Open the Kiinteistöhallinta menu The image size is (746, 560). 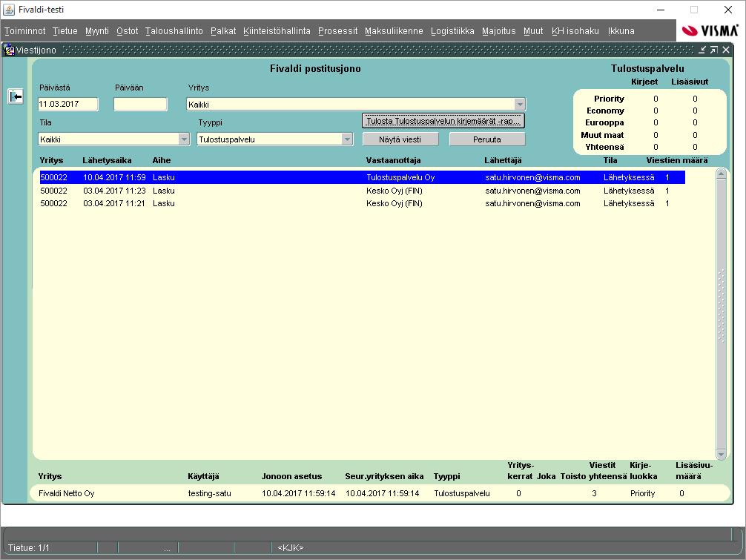pos(277,31)
